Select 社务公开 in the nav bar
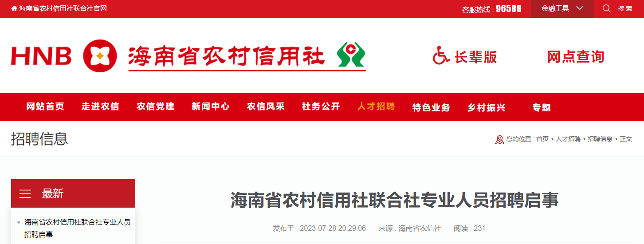The width and height of the screenshot is (644, 244). coord(321,106)
